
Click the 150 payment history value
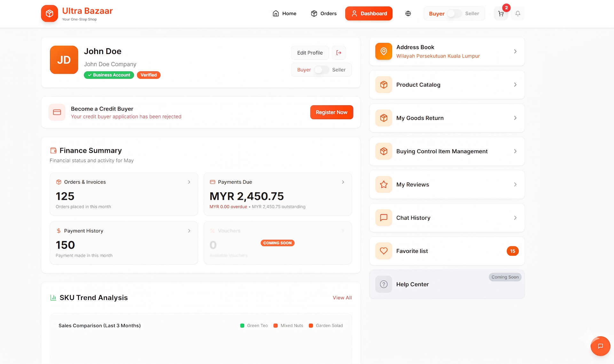[x=65, y=245]
